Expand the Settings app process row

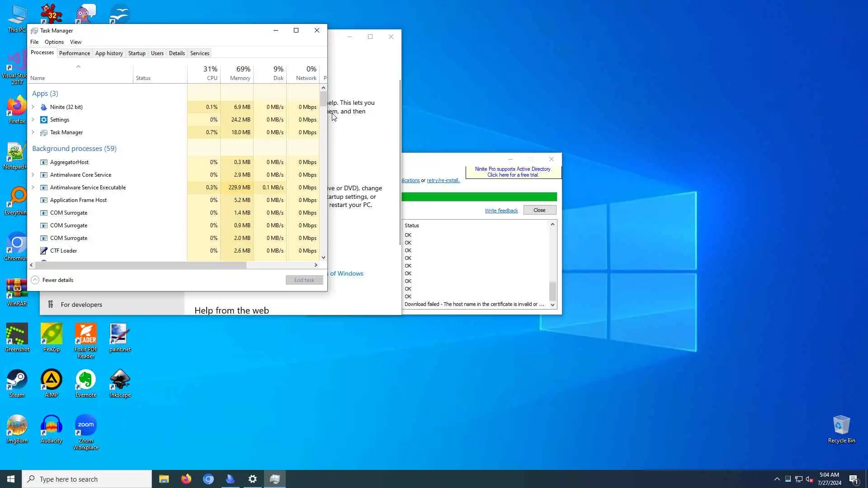pos(33,120)
